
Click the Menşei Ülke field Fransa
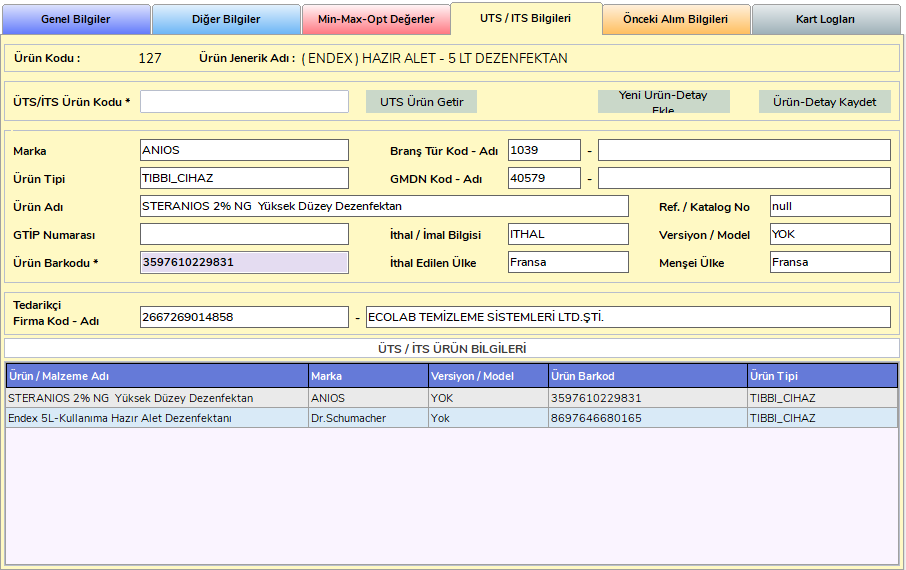point(830,262)
